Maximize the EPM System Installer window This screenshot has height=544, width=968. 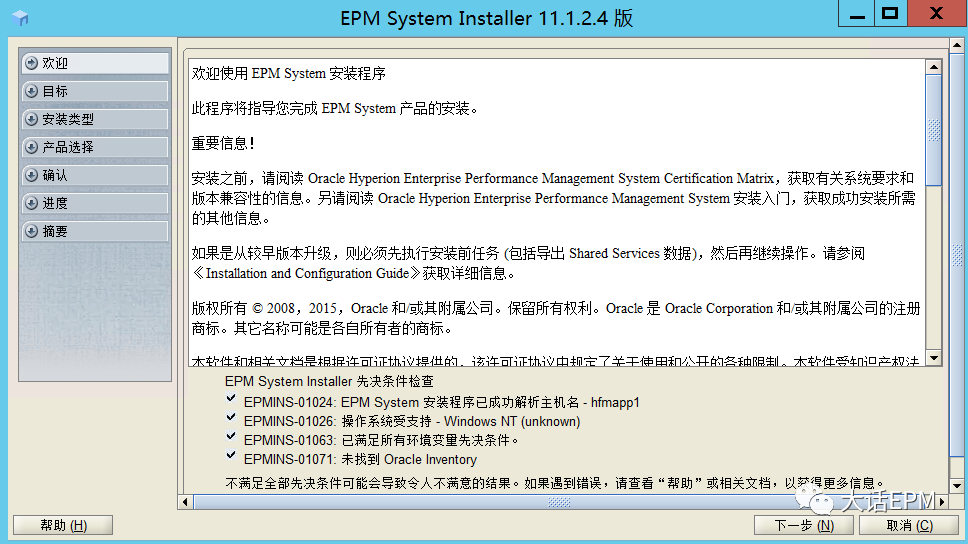coord(890,14)
